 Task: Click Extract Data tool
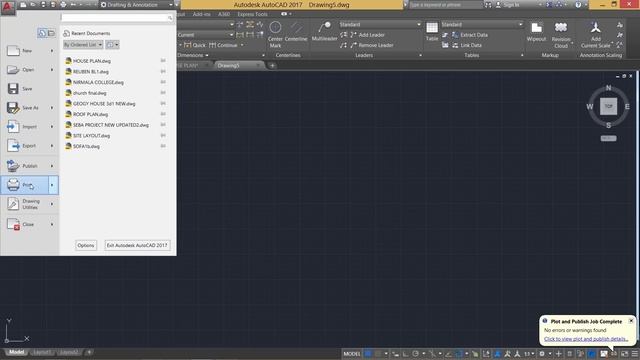(469, 35)
